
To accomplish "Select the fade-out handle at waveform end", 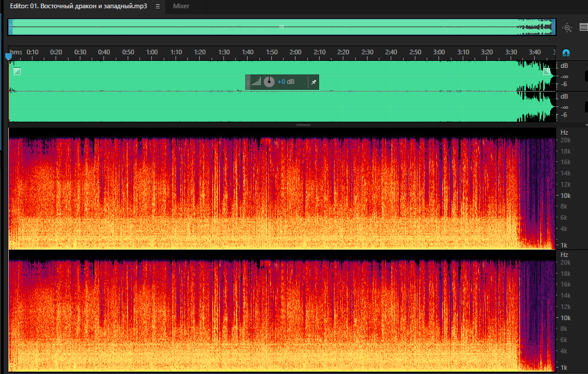I will (x=547, y=71).
